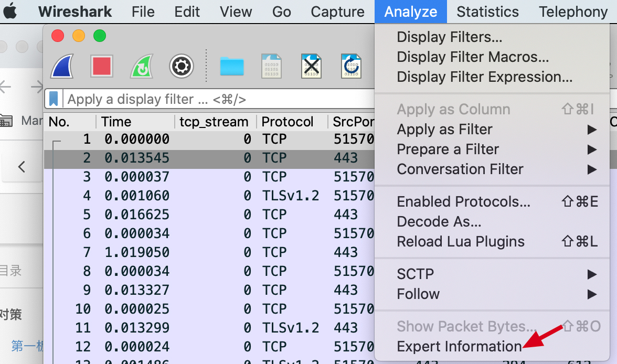Select Display Filters... menu entry
This screenshot has height=364, width=617.
[x=449, y=37]
